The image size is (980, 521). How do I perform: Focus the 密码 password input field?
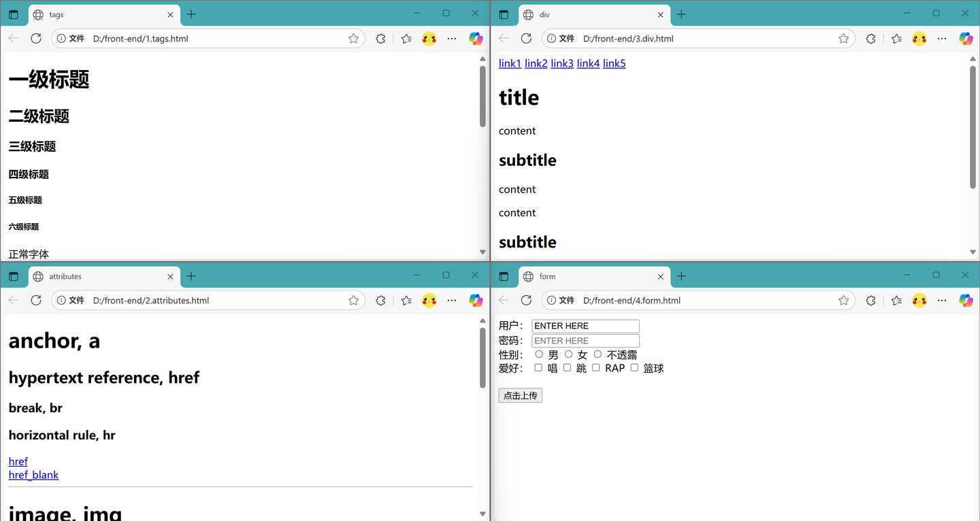[x=585, y=341]
